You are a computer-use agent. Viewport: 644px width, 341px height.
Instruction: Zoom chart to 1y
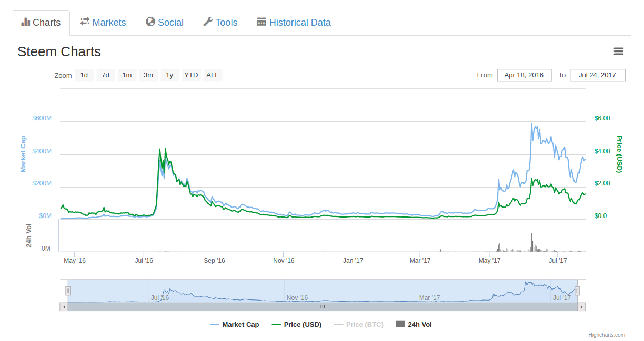click(x=170, y=75)
